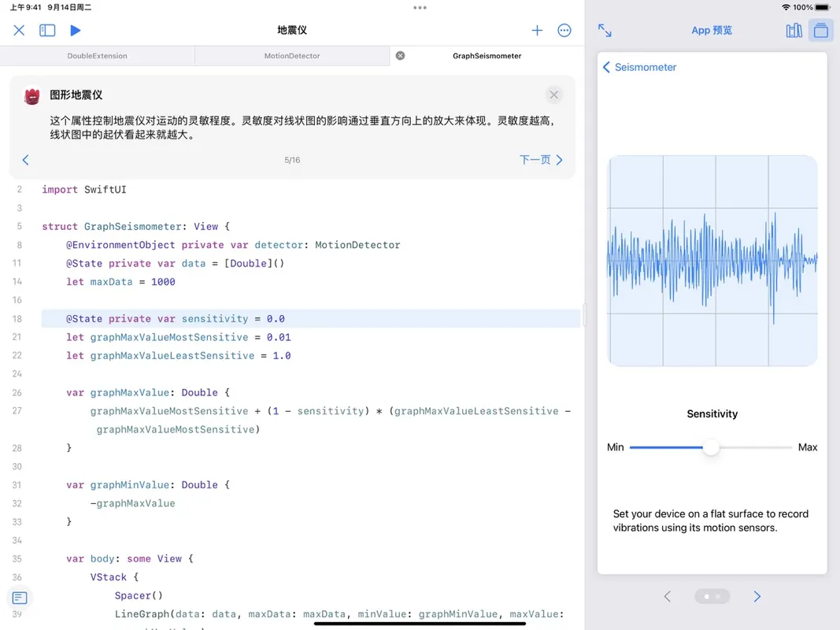Close the project with the X icon
The image size is (840, 630).
pyautogui.click(x=19, y=31)
